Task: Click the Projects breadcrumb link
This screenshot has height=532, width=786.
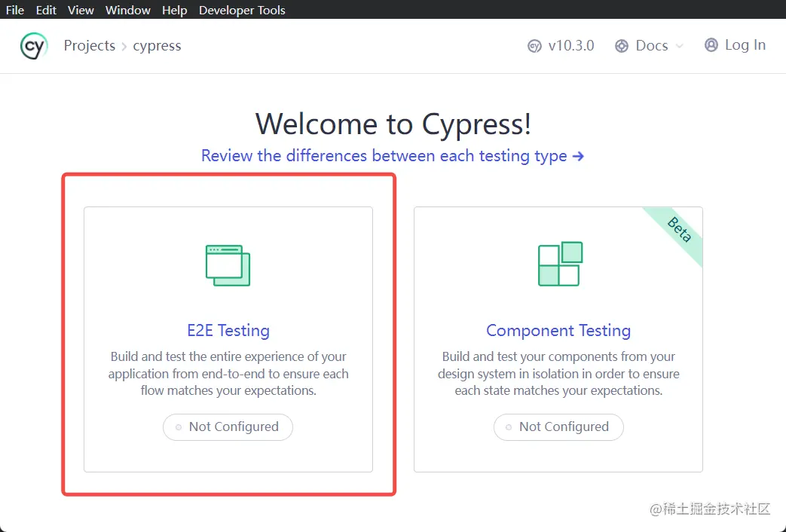Action: 90,45
